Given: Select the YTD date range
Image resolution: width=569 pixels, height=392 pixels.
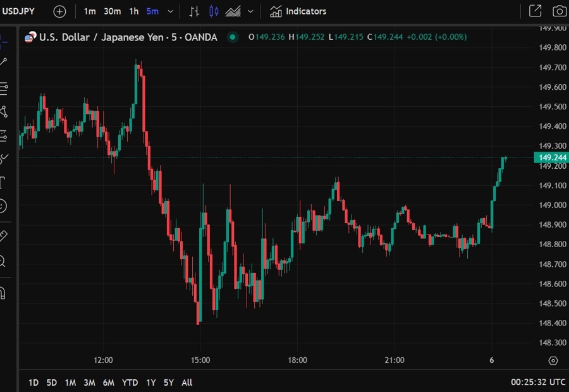Looking at the screenshot, I should pyautogui.click(x=130, y=383).
